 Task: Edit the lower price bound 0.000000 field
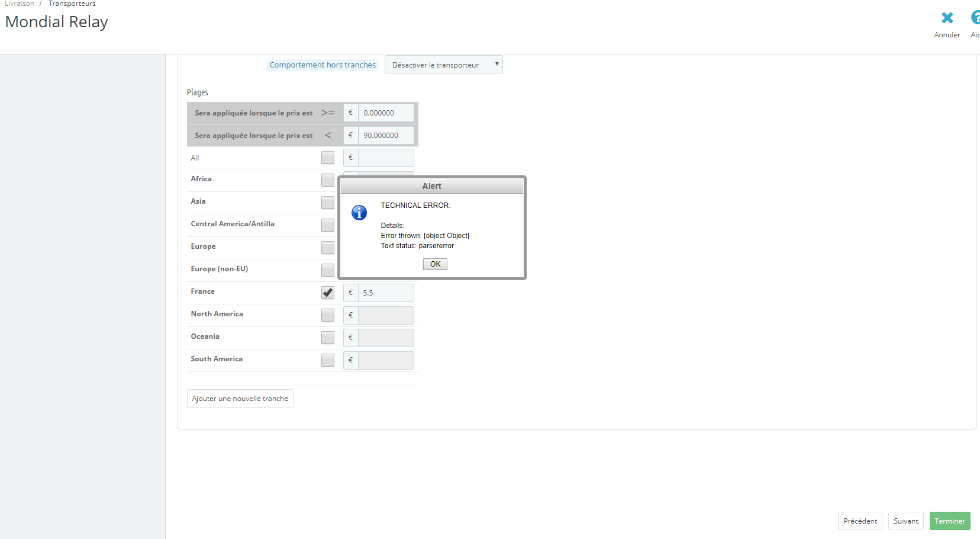pyautogui.click(x=386, y=113)
